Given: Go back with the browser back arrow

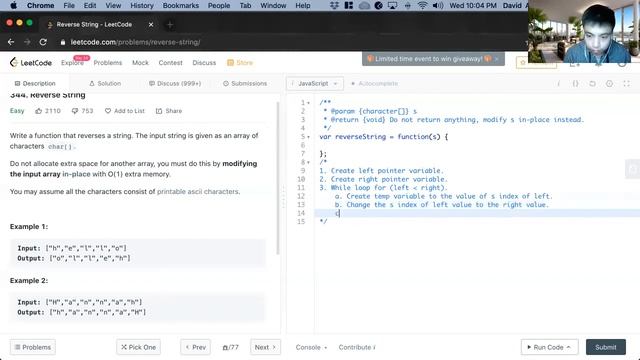Looking at the screenshot, I should click(11, 42).
